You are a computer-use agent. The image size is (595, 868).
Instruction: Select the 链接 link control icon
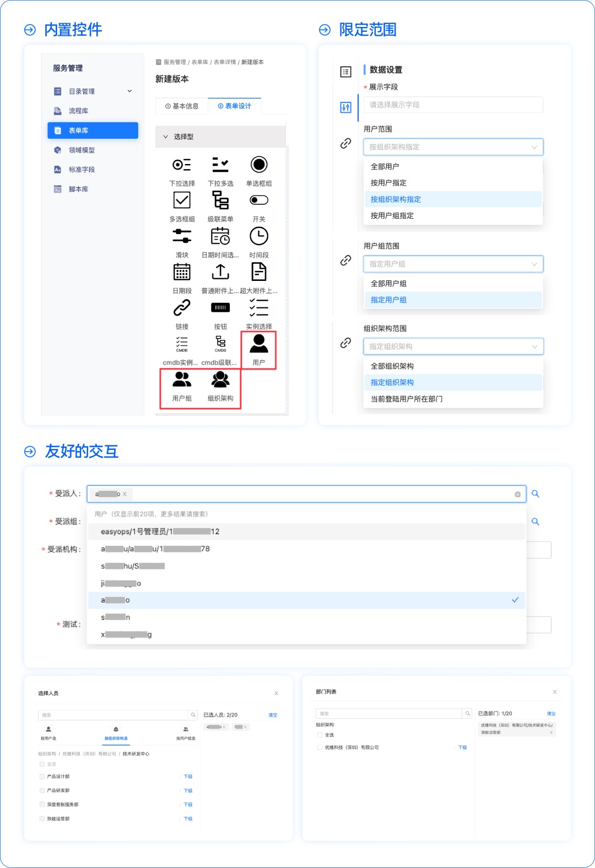(x=182, y=307)
